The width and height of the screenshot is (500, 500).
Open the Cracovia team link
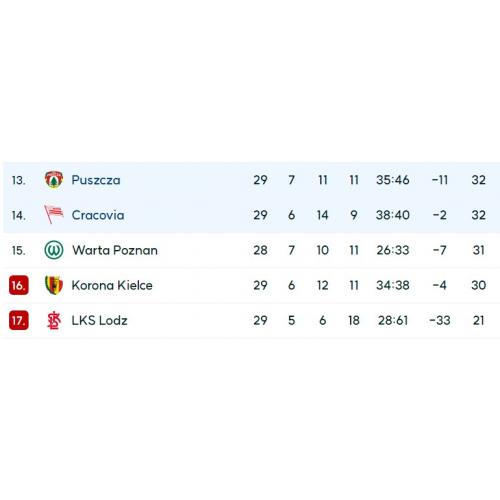point(98,215)
